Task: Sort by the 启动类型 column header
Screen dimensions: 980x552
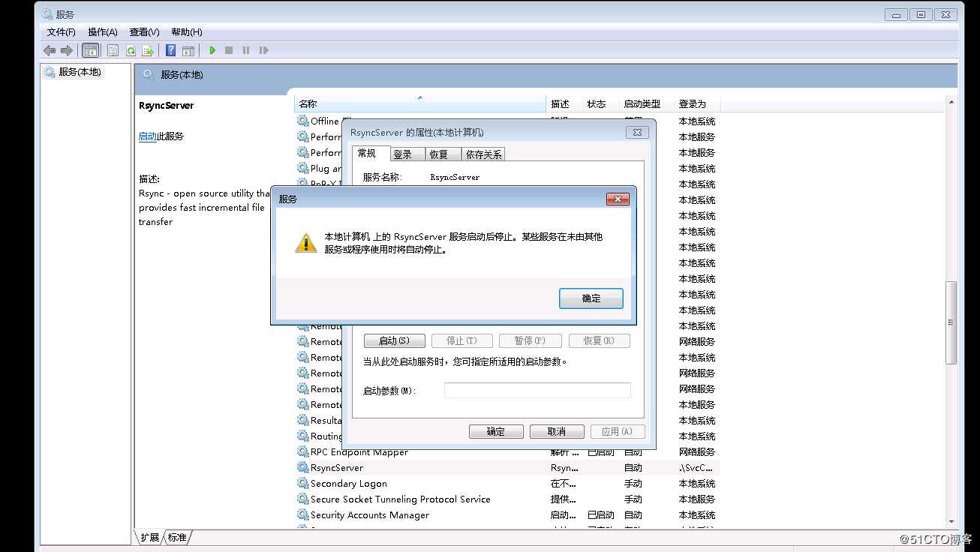Action: coord(646,104)
